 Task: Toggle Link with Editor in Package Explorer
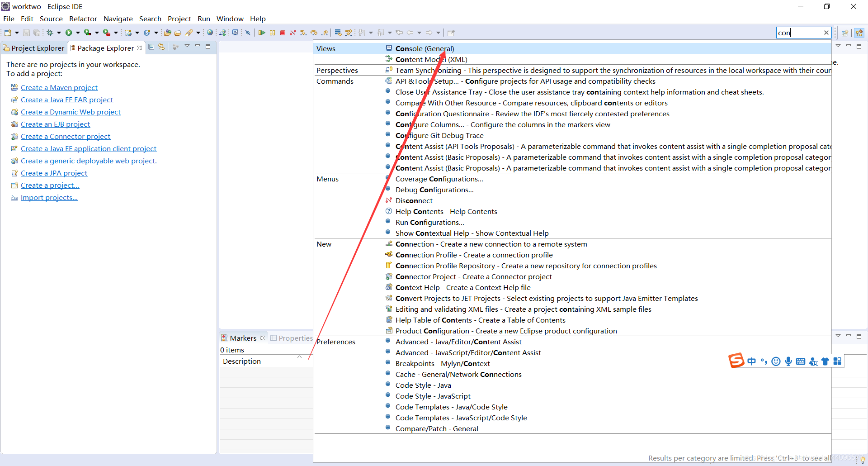[x=161, y=47]
